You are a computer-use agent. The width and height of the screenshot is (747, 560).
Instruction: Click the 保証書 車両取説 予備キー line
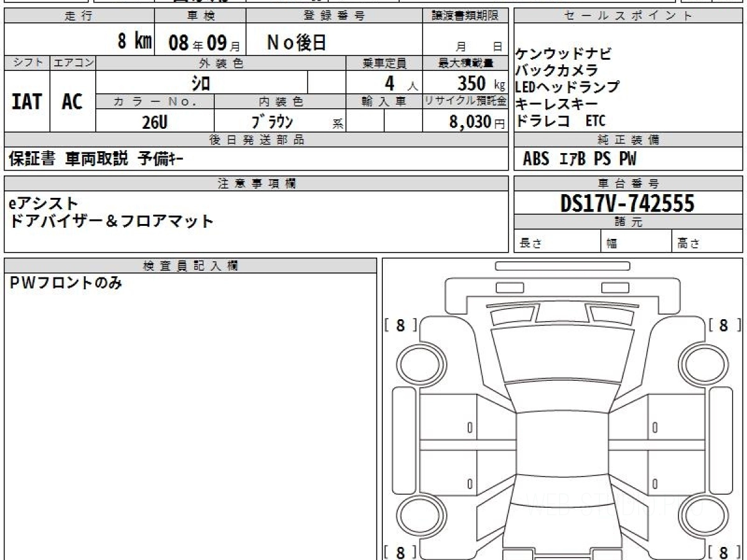[x=96, y=159]
